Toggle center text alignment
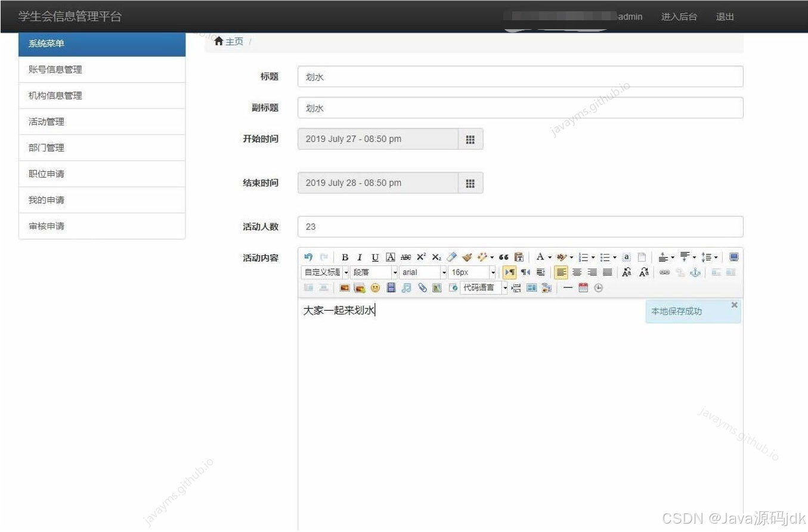The image size is (808, 532). point(577,273)
